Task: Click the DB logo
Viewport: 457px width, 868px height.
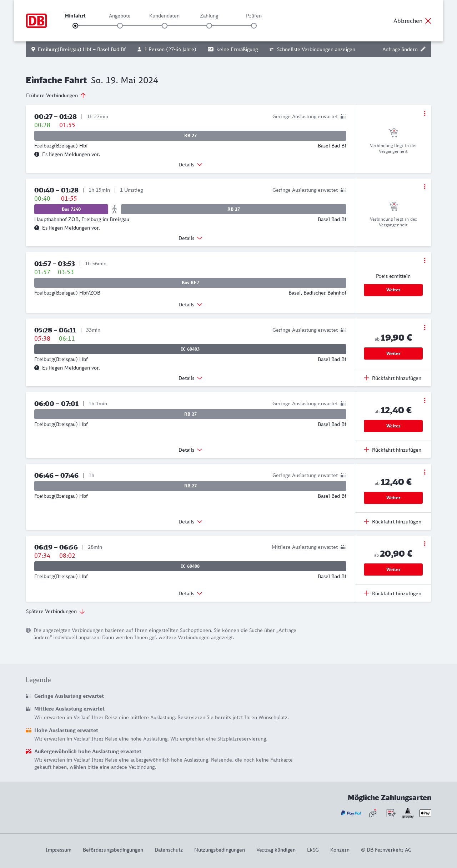Action: point(36,21)
